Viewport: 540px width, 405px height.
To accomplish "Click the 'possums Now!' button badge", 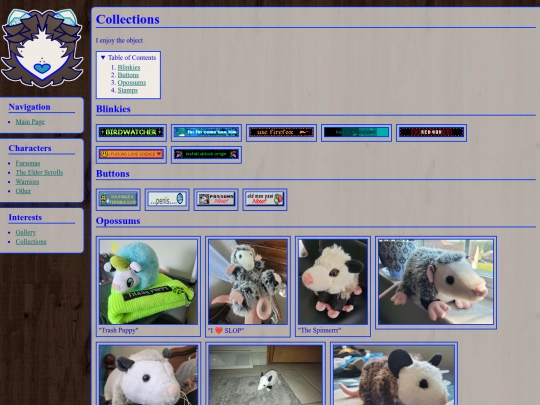I will pos(216,199).
